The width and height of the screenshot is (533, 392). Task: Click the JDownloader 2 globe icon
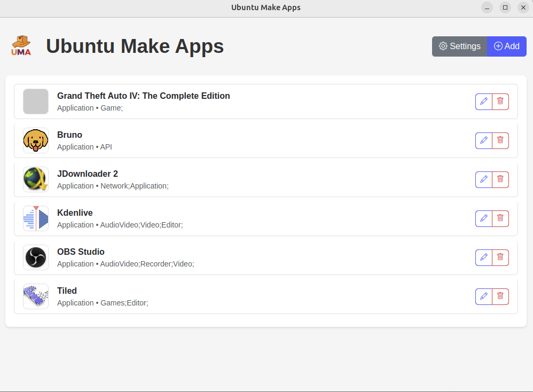click(35, 179)
